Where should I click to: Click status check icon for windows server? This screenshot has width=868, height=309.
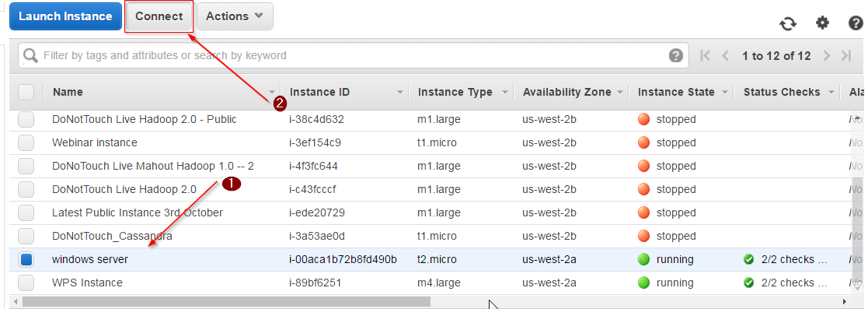coord(749,259)
